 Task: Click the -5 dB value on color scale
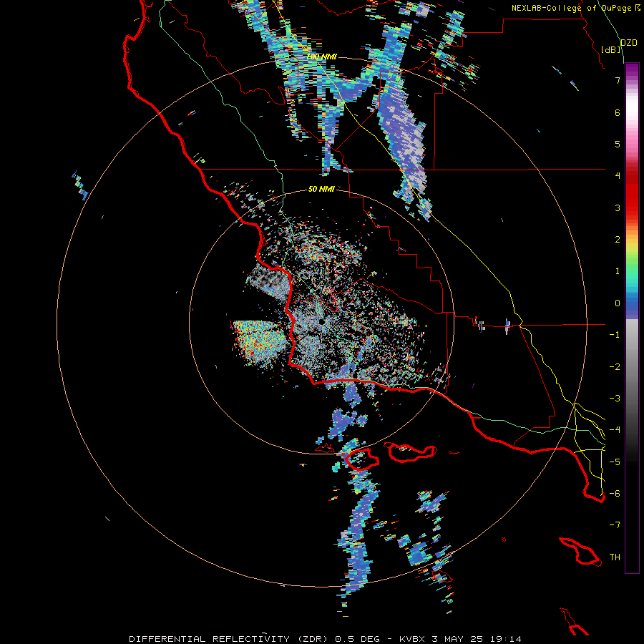tap(615, 462)
